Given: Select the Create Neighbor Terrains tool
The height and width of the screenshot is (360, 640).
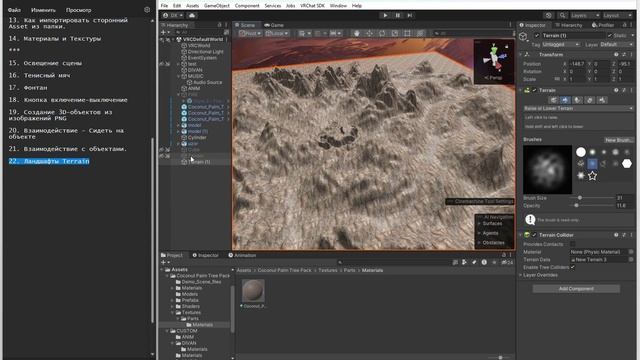Looking at the screenshot, I should tap(553, 100).
